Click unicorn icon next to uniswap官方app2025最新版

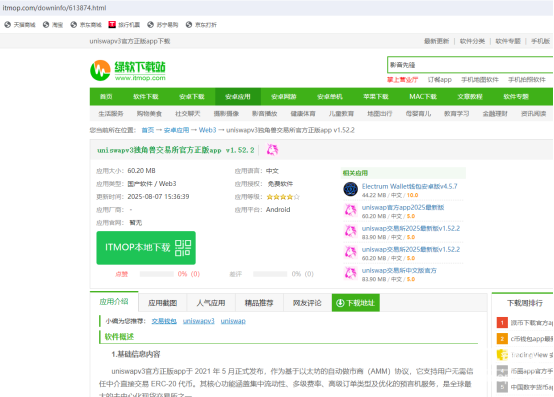350,210
